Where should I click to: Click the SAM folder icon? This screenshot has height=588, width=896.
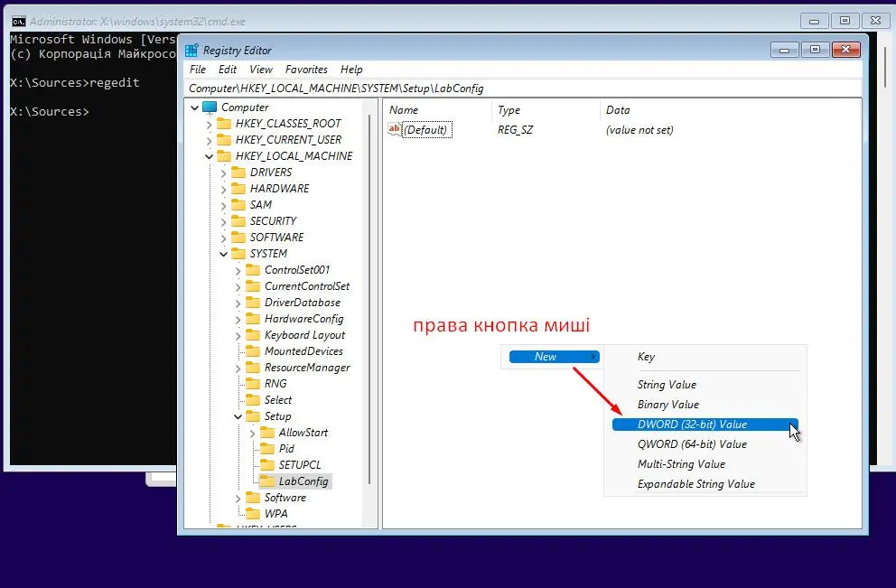point(238,204)
